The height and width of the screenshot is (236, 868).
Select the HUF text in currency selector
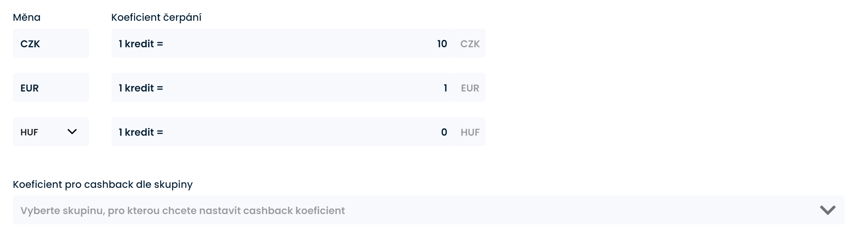click(x=29, y=132)
